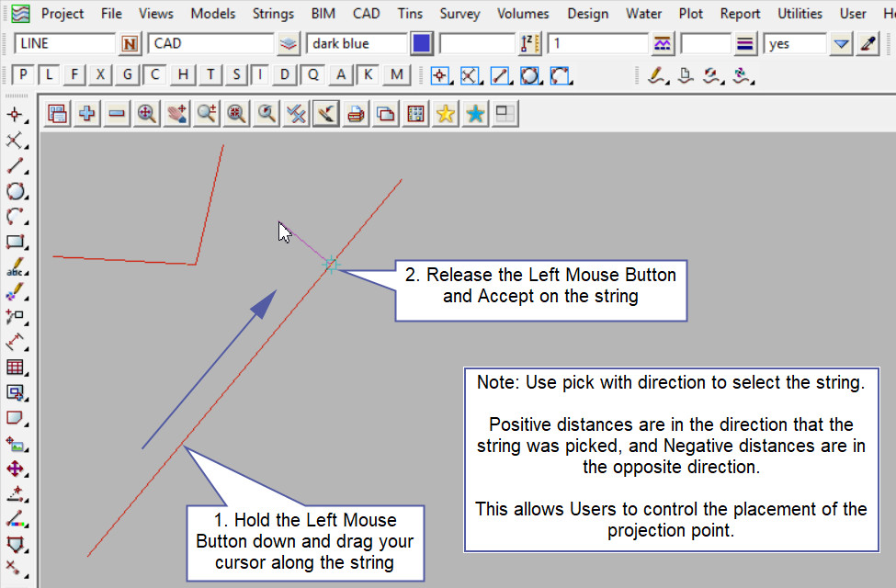Open the Strings menu
This screenshot has width=896, height=588.
pyautogui.click(x=273, y=13)
